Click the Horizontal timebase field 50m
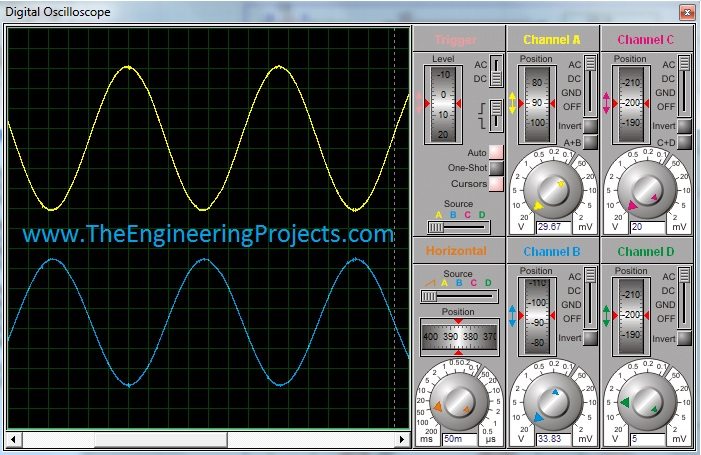This screenshot has width=701, height=455. pos(460,439)
